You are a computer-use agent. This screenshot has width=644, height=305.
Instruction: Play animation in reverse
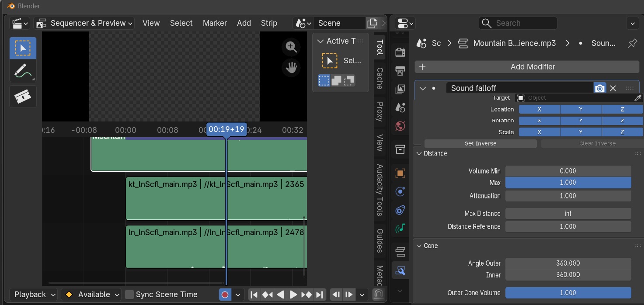281,295
